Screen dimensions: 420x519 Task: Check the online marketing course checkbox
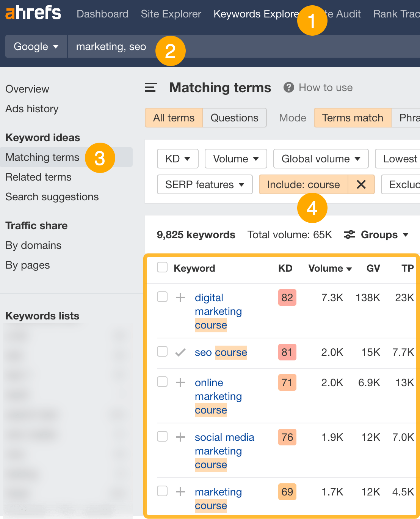point(162,382)
